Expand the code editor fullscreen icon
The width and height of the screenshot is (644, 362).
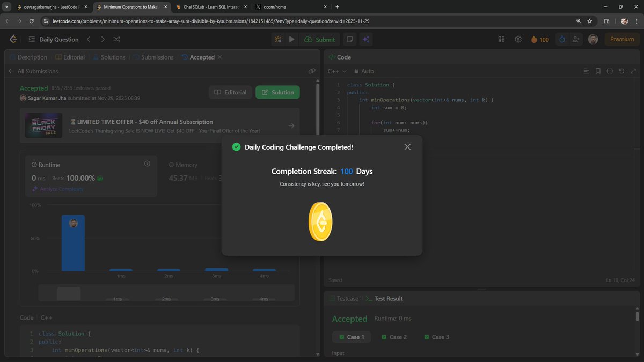coord(633,71)
